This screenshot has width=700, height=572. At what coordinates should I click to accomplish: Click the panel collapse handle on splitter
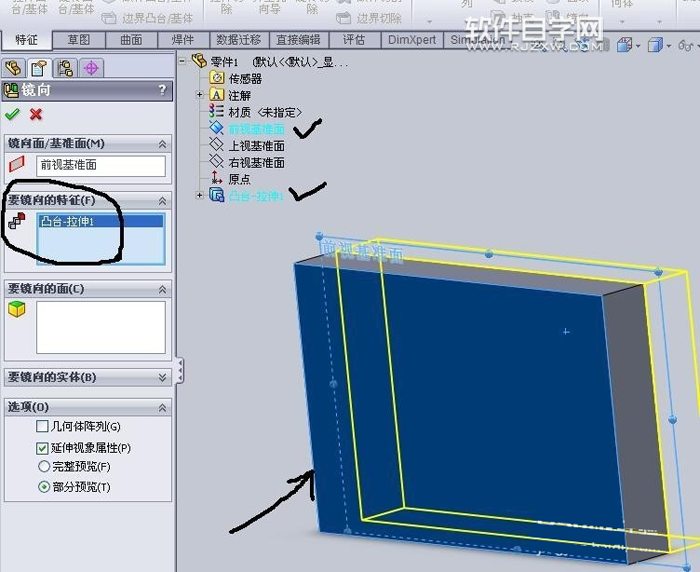(180, 371)
